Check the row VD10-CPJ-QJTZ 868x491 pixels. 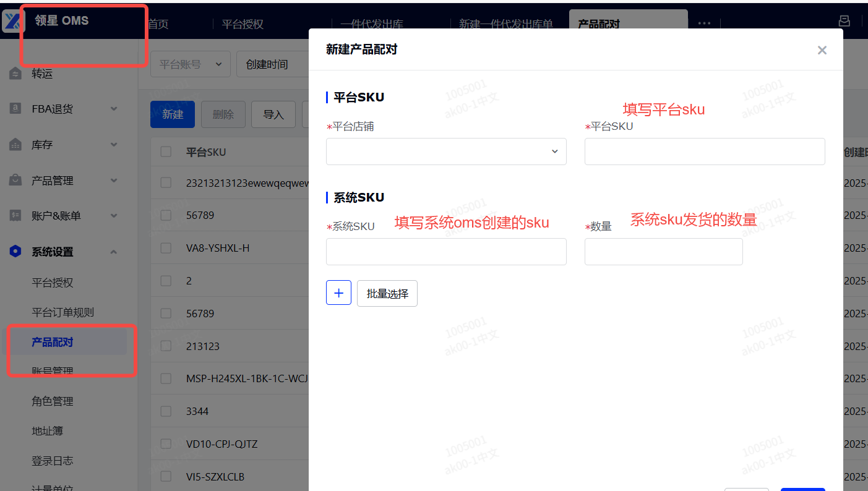(x=166, y=444)
